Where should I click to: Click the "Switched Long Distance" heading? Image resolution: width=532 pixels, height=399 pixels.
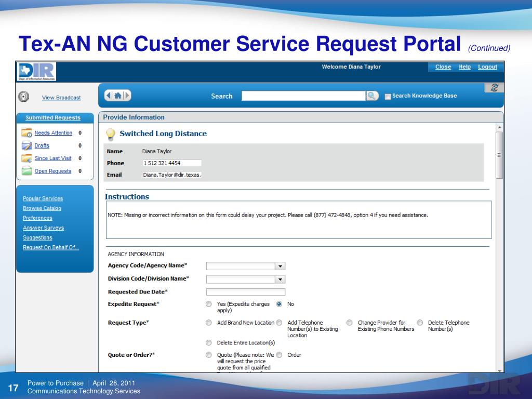coord(163,134)
